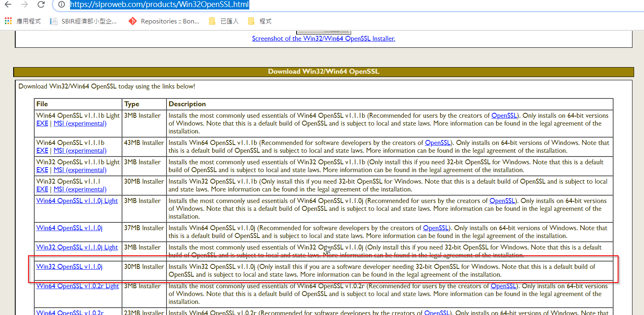Image resolution: width=644 pixels, height=315 pixels.
Task: Open Win64 OpenSSL v1.0.2r Light link
Action: 77,286
